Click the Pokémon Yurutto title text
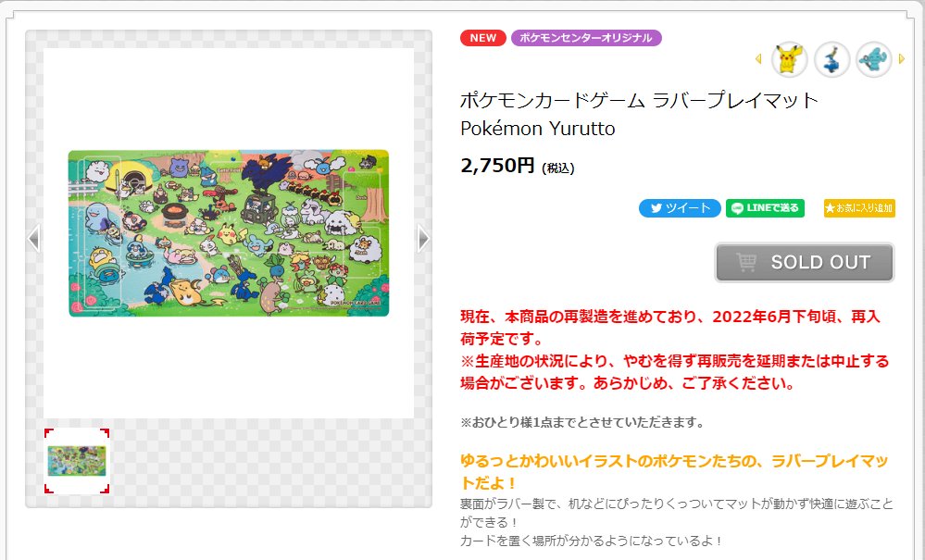925x560 pixels. tap(538, 128)
